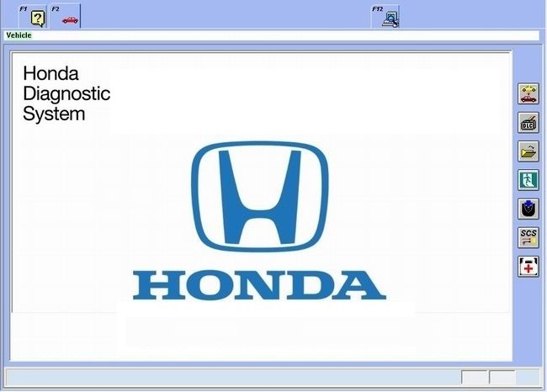Image resolution: width=547 pixels, height=392 pixels.
Task: Click the red cross first-aid icon
Action: pos(528,267)
